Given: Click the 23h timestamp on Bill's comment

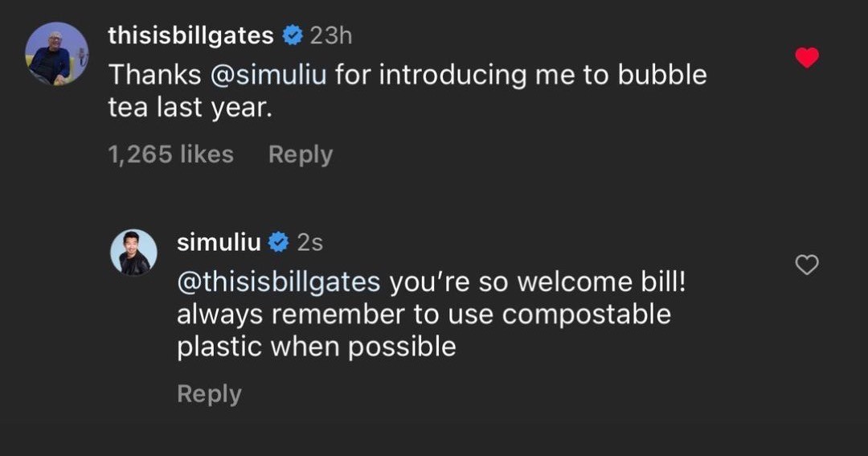Looking at the screenshot, I should 331,35.
